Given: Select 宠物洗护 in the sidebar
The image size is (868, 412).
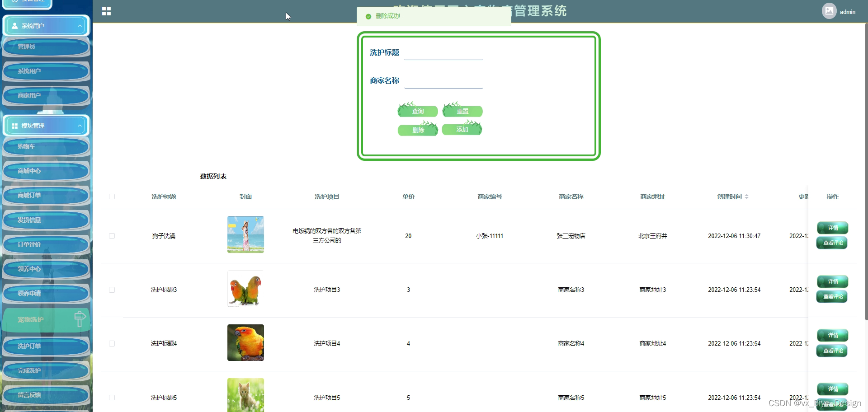Looking at the screenshot, I should click(46, 319).
